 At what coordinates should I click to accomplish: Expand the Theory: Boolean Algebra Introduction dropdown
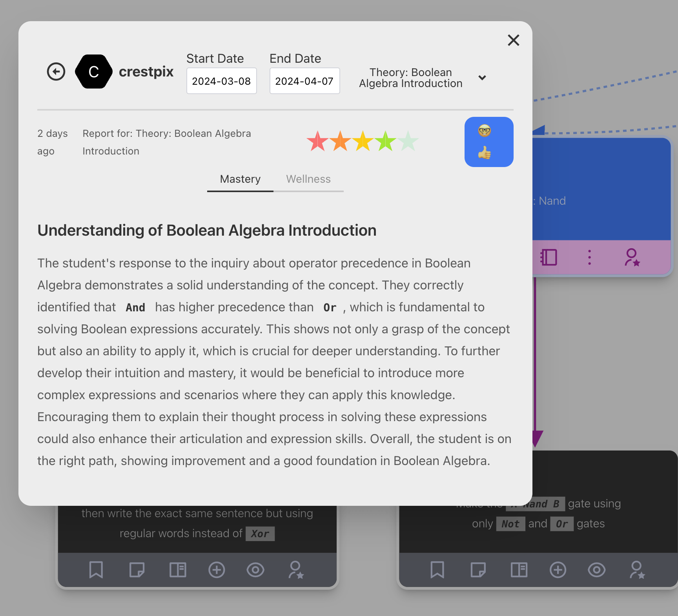(x=410, y=78)
